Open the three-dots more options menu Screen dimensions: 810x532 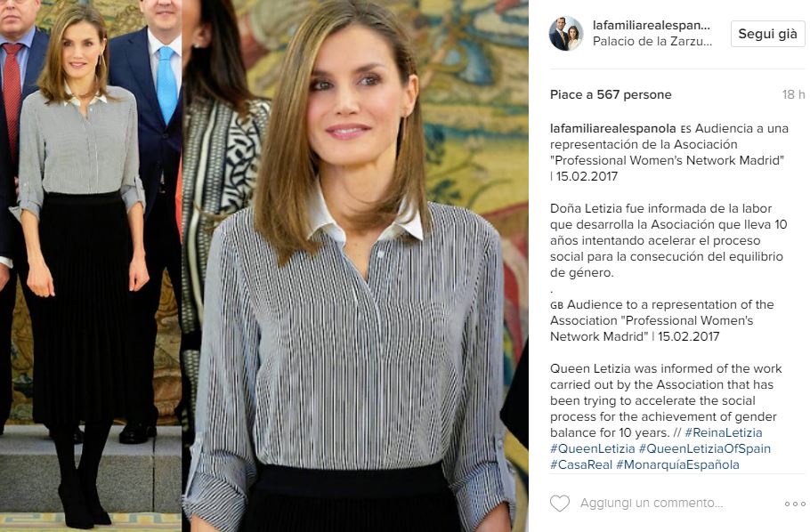pyautogui.click(x=795, y=504)
